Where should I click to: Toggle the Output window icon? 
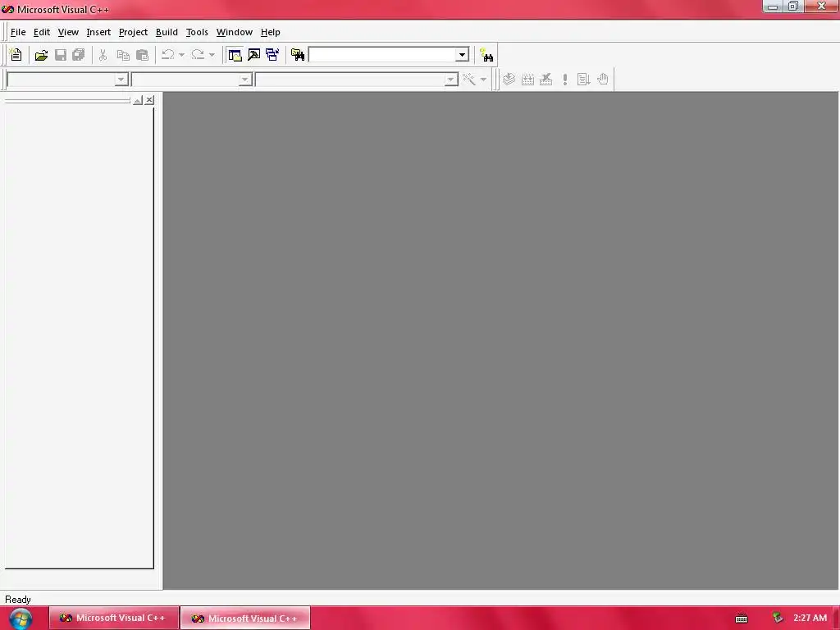pyautogui.click(x=254, y=55)
